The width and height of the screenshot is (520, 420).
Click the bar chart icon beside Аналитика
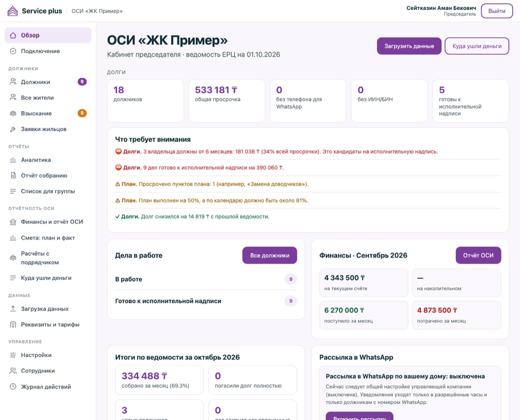(13, 160)
